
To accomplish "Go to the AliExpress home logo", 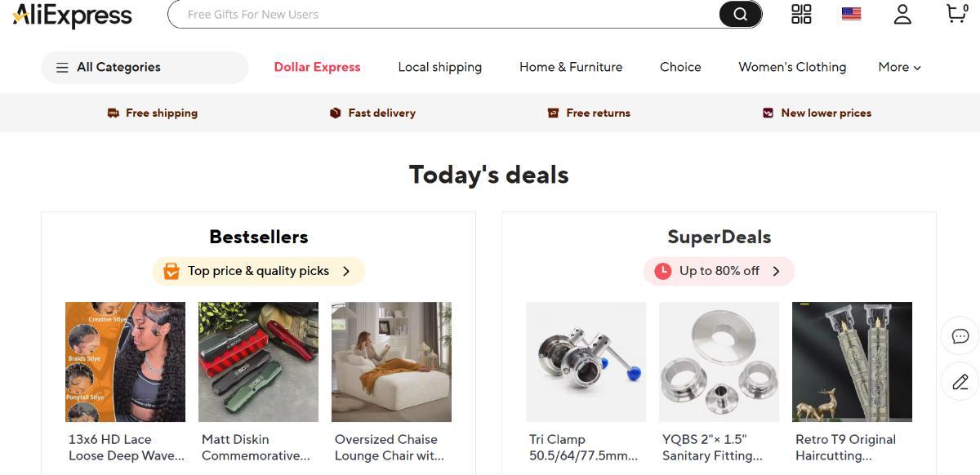I will [x=73, y=15].
